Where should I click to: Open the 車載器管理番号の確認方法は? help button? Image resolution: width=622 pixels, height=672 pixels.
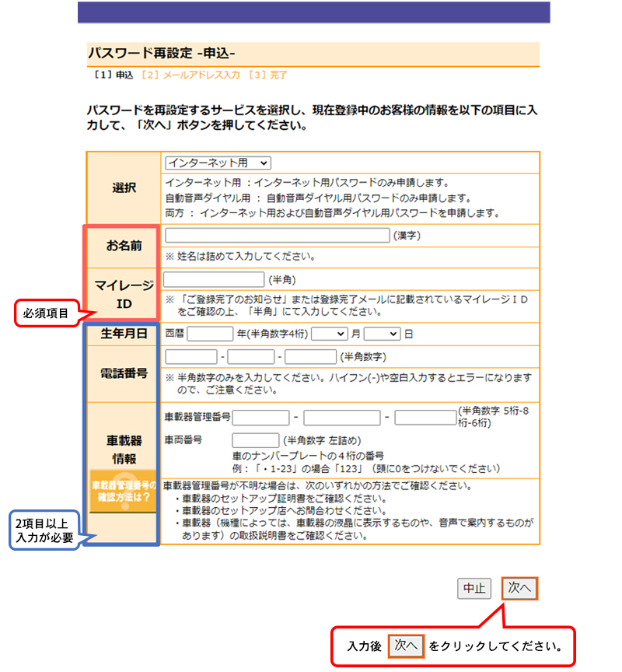coord(123,491)
